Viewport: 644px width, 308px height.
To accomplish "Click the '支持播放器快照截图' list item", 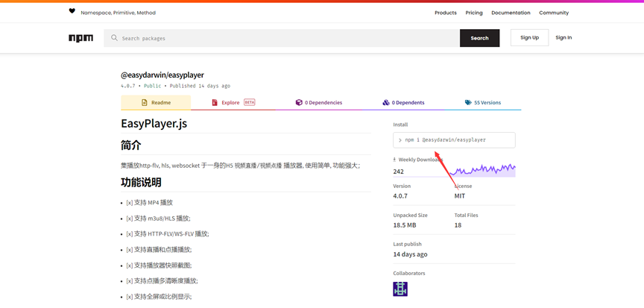I will pyautogui.click(x=159, y=265).
